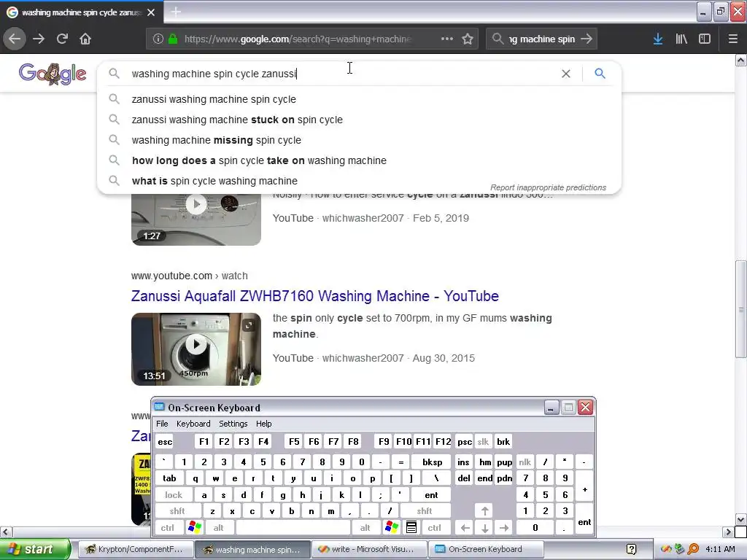Select suggestion washing machine missing spin cycle

359,140
